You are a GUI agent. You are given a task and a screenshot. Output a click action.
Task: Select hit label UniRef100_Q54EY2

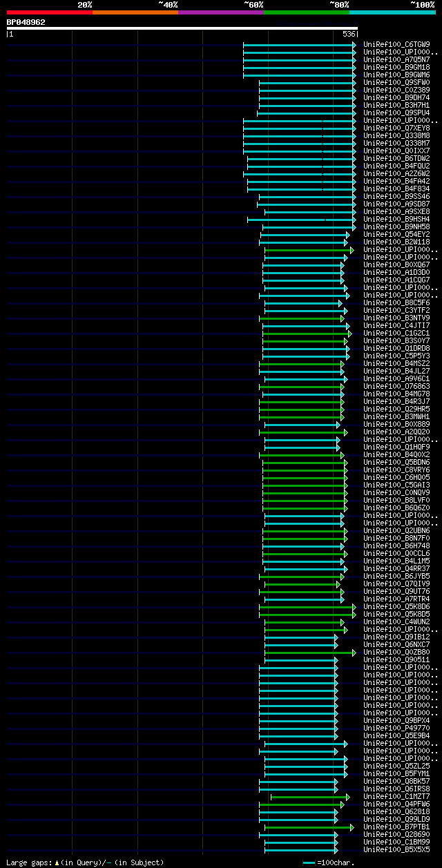[397, 235]
